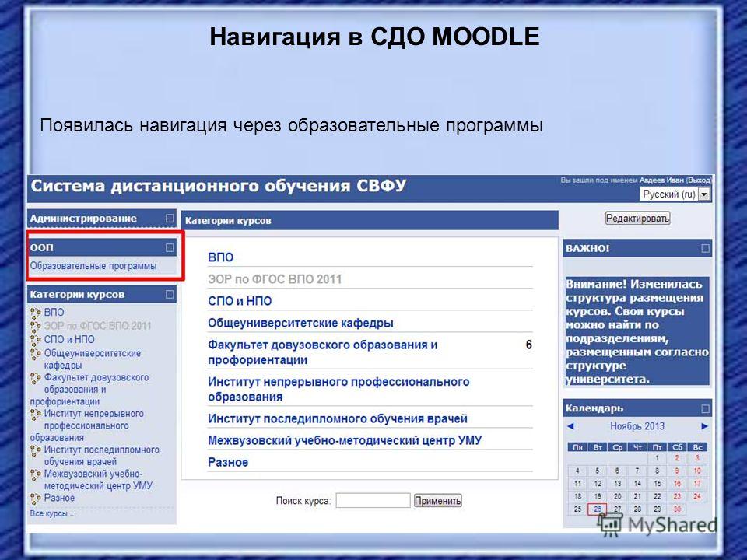Click category icon beside sidebar ЭОР по ФГОС
This screenshot has width=747, height=560.
point(35,327)
